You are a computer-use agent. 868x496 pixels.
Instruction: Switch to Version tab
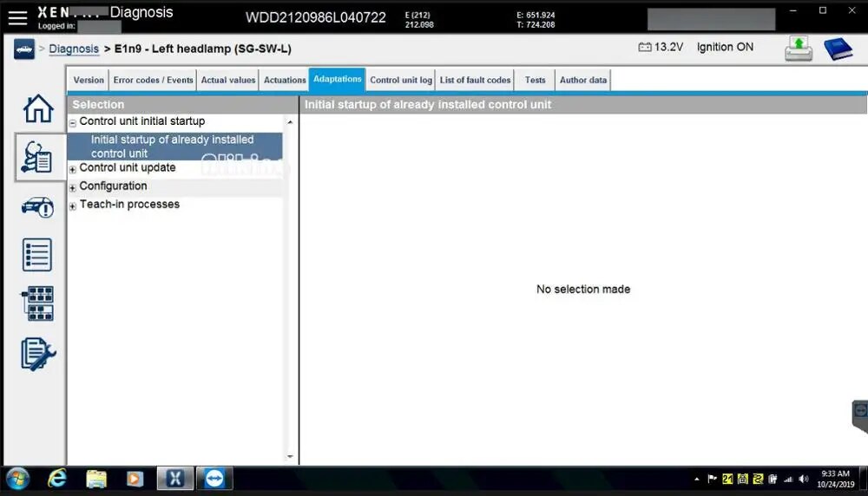(x=89, y=80)
